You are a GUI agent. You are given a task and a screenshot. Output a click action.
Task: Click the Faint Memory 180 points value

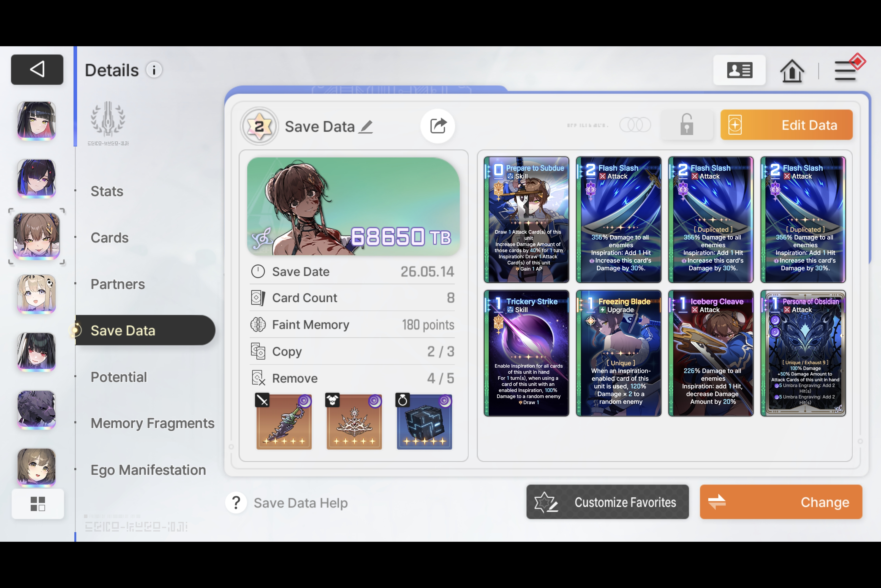coord(428,325)
